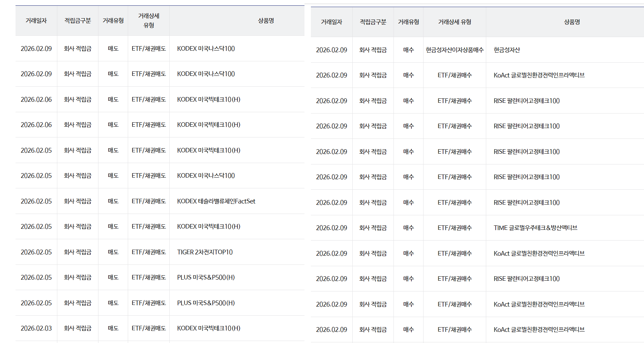The image size is (644, 343).
Task: Click the 상품명 header in the 매도 table
Action: tap(266, 21)
